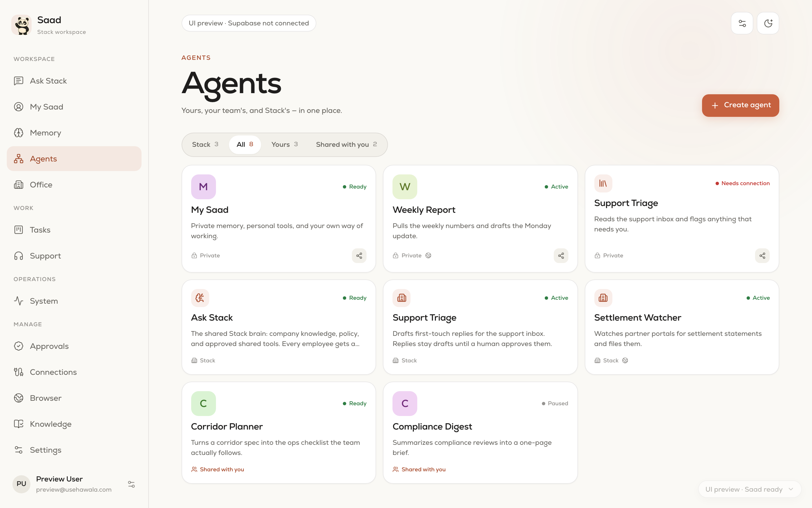Click the Memory brain icon

(18, 133)
